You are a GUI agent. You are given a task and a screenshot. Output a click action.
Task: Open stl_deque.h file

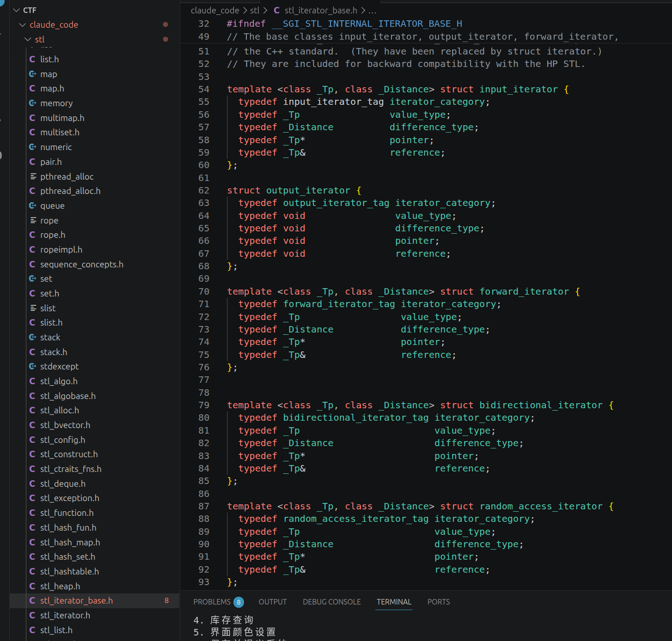coord(63,484)
